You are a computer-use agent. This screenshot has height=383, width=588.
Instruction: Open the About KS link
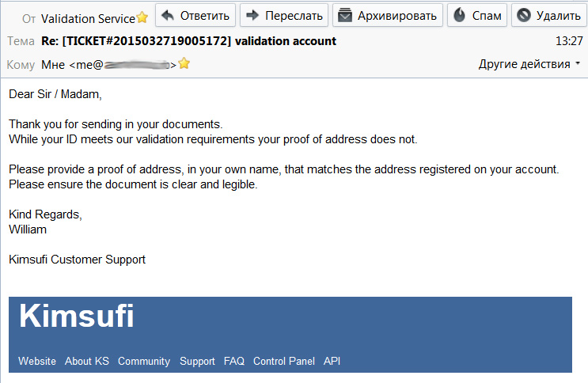coord(87,361)
